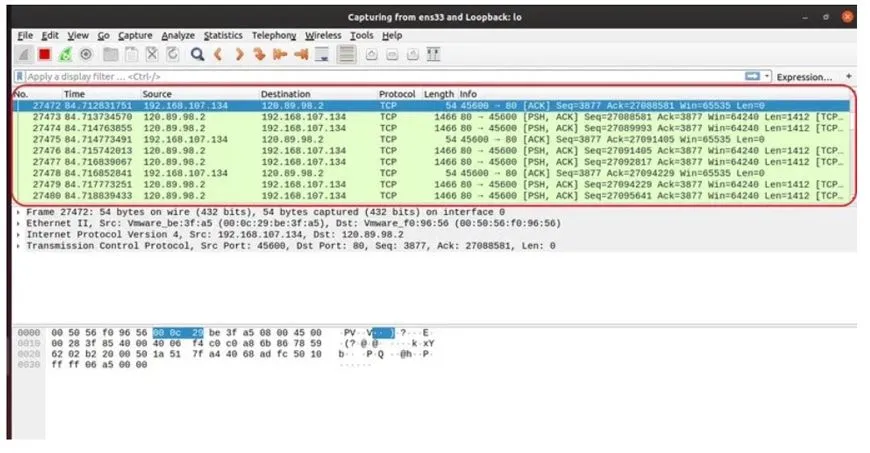Viewport: 870px width, 453px height.
Task: Click the start capture shark fin icon
Action: (x=24, y=54)
